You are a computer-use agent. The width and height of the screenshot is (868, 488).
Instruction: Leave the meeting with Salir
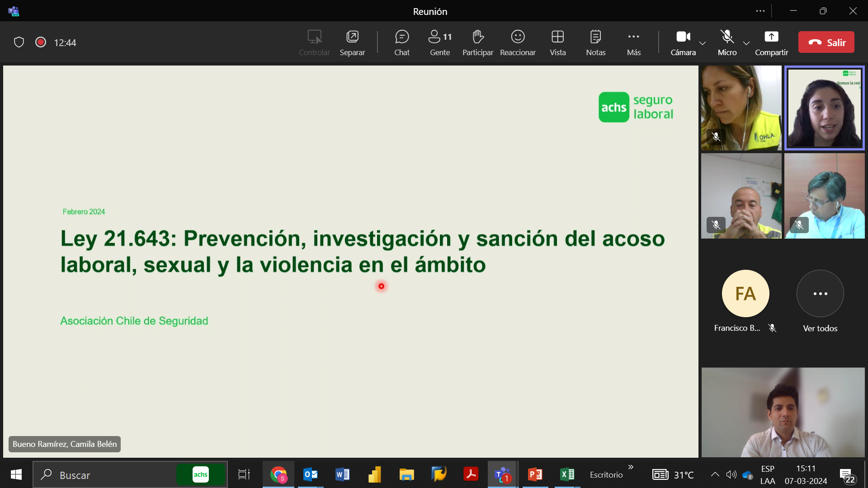[x=826, y=42]
